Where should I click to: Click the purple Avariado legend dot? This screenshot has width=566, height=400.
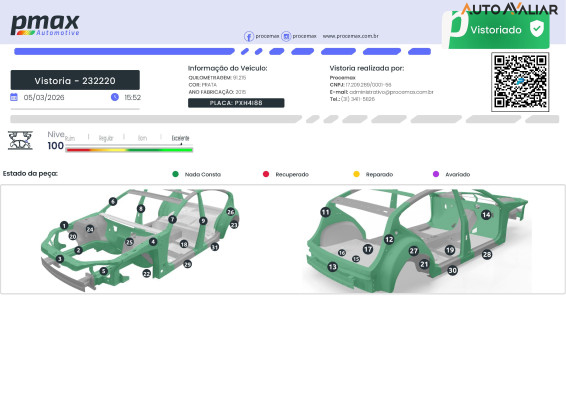436,174
